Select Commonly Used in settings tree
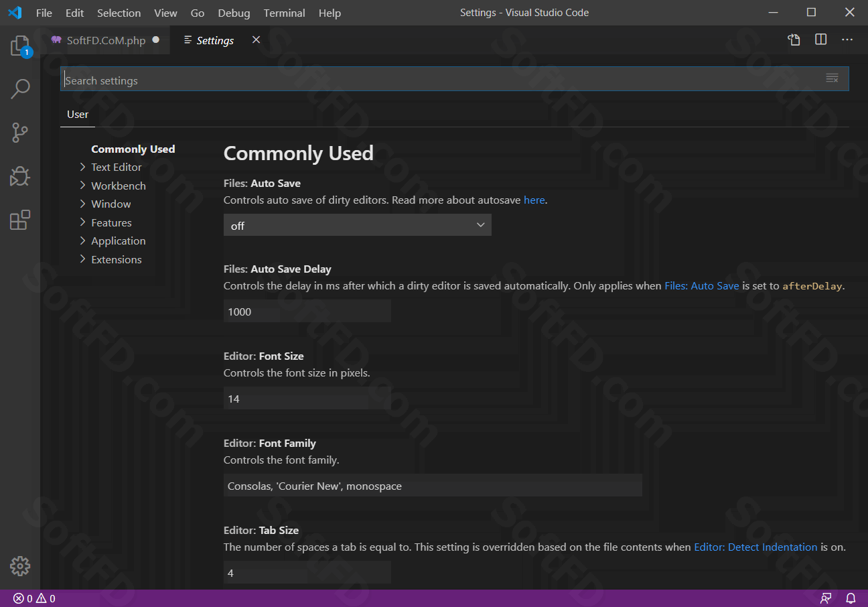 [133, 149]
